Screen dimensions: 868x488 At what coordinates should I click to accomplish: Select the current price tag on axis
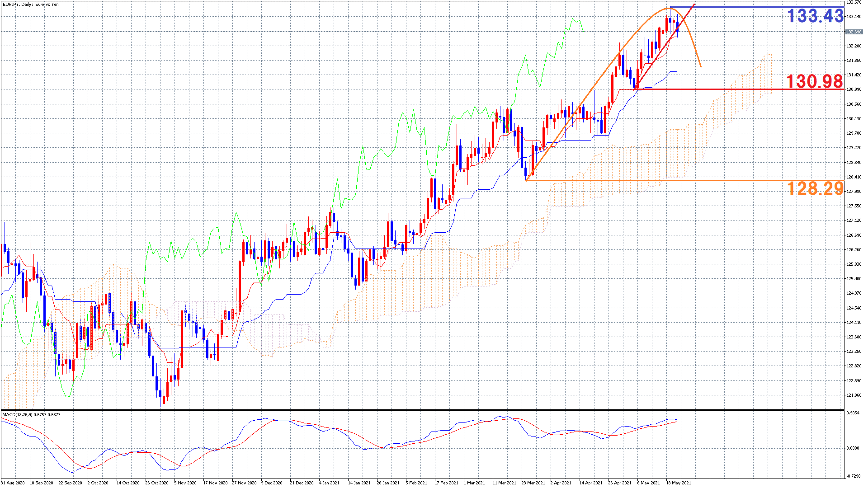(854, 32)
